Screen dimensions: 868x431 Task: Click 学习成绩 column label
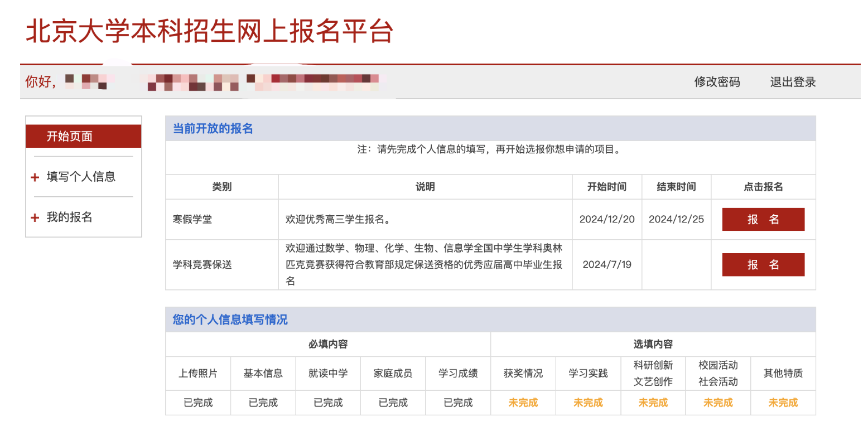coord(458,373)
